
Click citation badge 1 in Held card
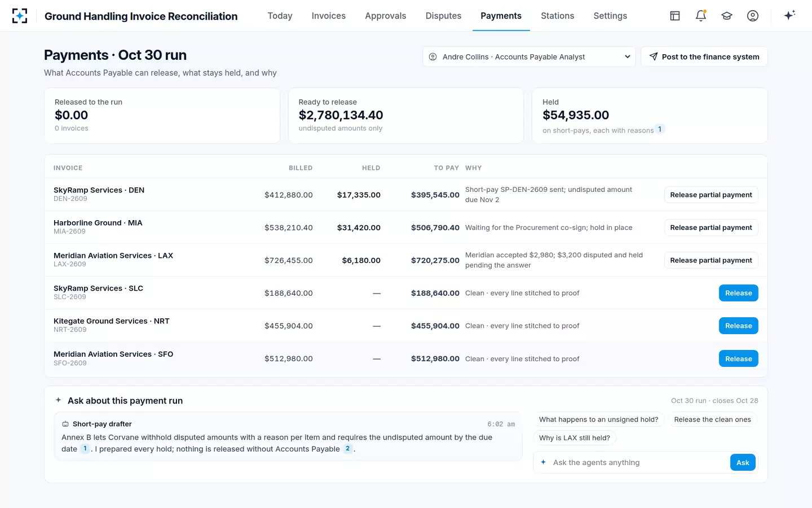pos(660,129)
